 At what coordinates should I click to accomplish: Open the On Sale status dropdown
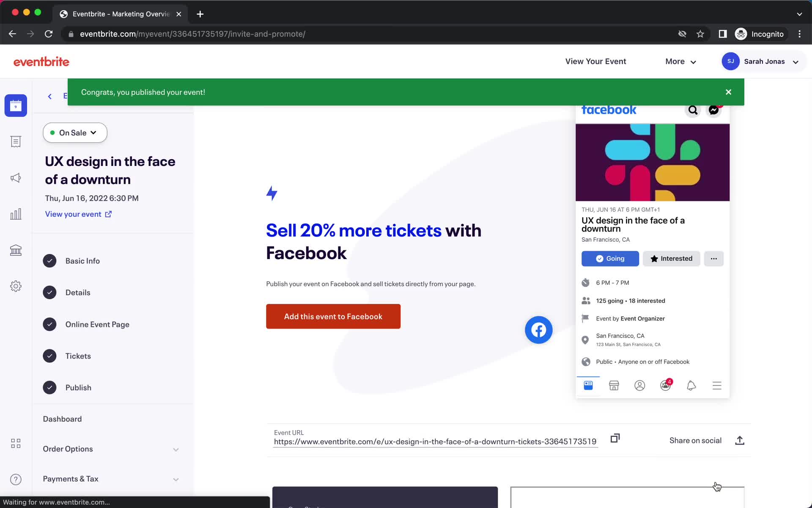tap(75, 133)
